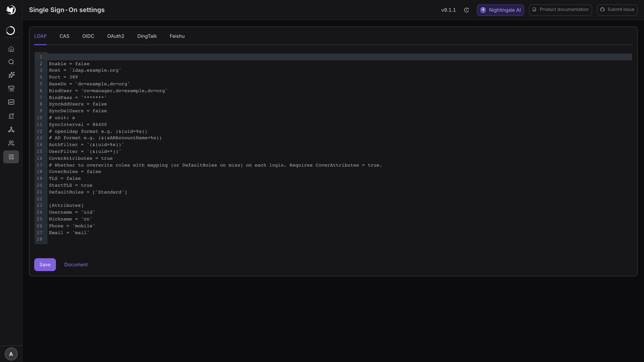This screenshot has width=644, height=362.
Task: Click the version label v9.1.1
Action: (x=449, y=10)
